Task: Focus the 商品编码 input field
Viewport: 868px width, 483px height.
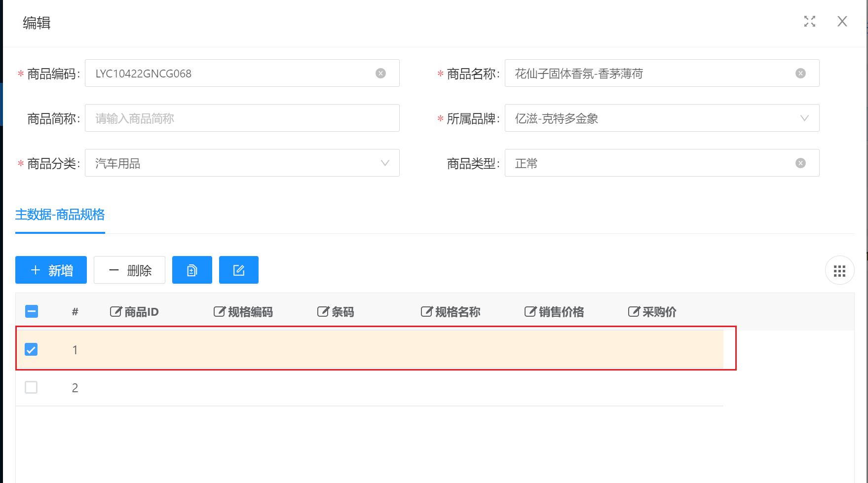Action: click(x=242, y=73)
